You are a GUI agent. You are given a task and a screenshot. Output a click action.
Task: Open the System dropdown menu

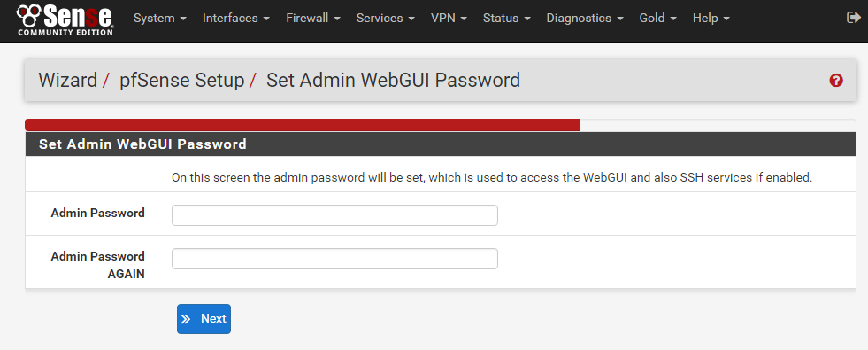(x=160, y=19)
